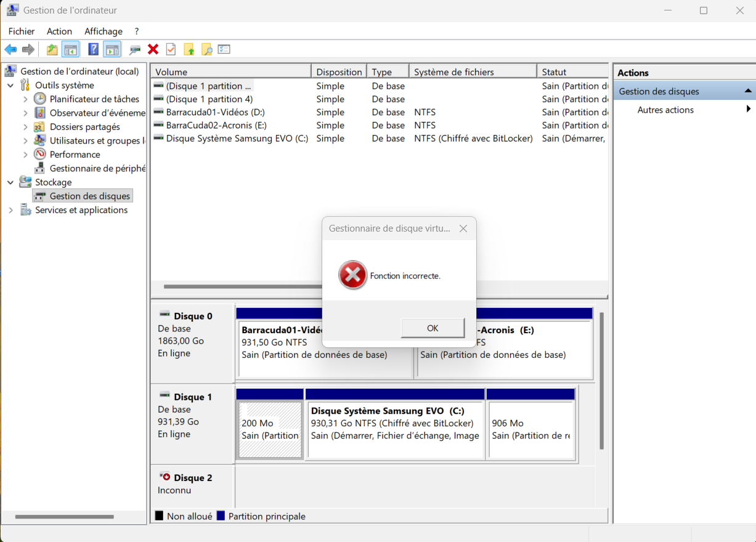Click the Système de fichiers column header
The height and width of the screenshot is (542, 756).
pyautogui.click(x=473, y=72)
